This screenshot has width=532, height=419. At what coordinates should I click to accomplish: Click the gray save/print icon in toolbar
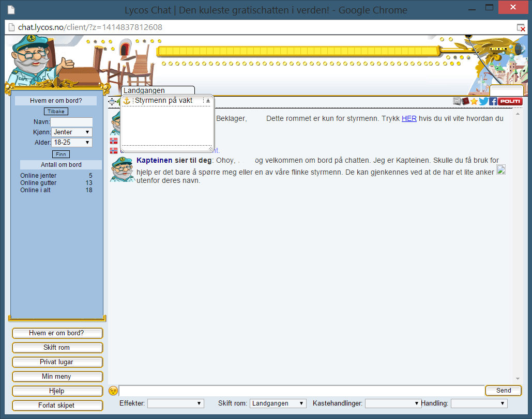click(457, 101)
